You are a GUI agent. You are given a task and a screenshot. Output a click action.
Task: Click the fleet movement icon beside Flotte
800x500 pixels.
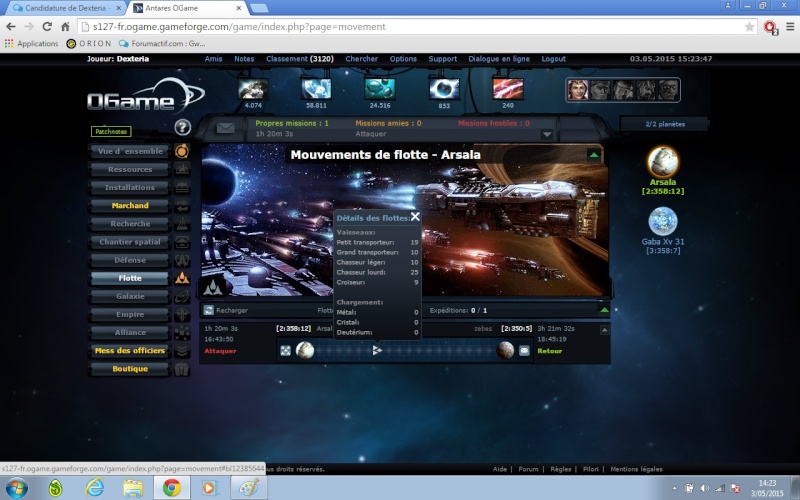pyautogui.click(x=182, y=278)
